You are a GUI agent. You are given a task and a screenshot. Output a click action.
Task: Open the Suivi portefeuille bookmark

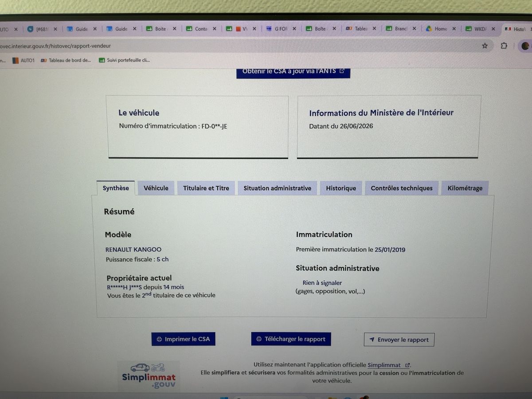pyautogui.click(x=125, y=60)
